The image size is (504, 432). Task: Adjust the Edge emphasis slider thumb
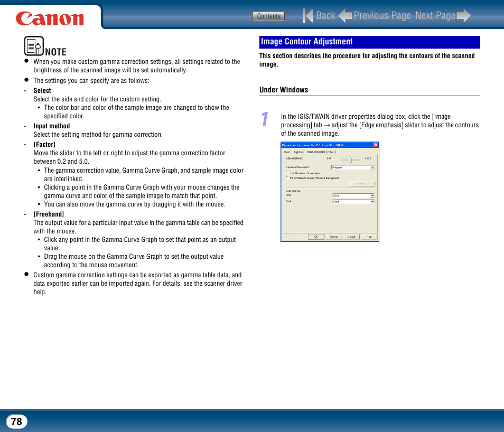[351, 159]
